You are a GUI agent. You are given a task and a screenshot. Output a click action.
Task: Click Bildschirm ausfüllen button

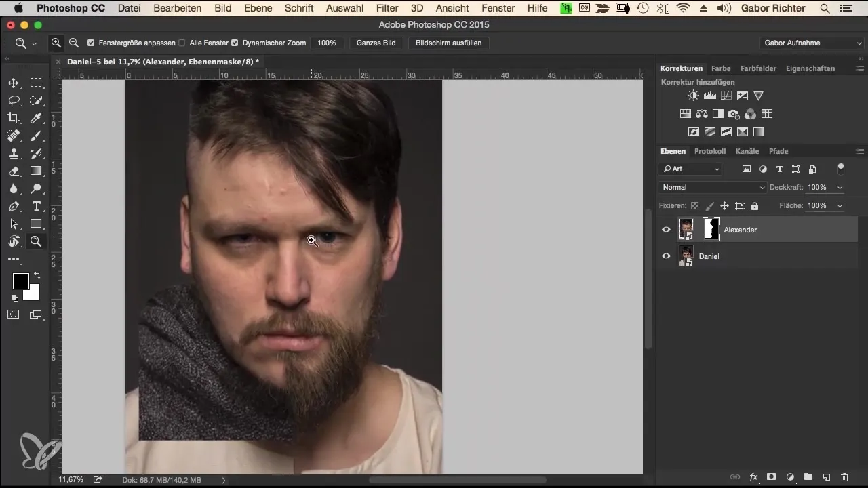(x=448, y=43)
